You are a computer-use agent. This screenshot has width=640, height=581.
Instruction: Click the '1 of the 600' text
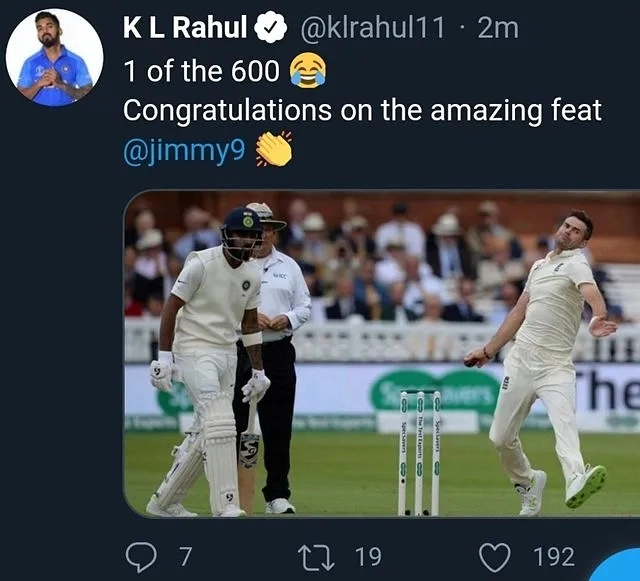click(x=201, y=70)
